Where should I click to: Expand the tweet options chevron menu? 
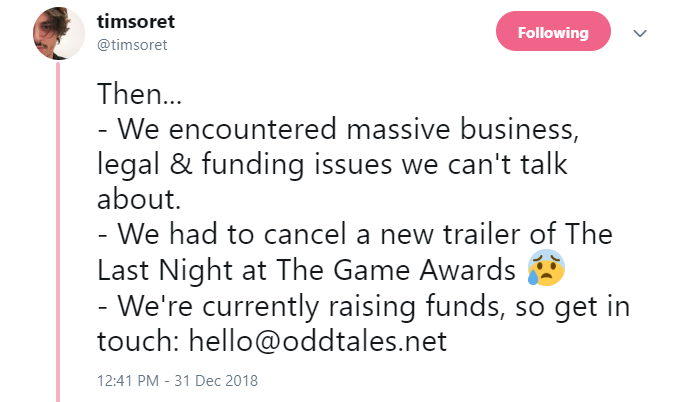pyautogui.click(x=641, y=32)
